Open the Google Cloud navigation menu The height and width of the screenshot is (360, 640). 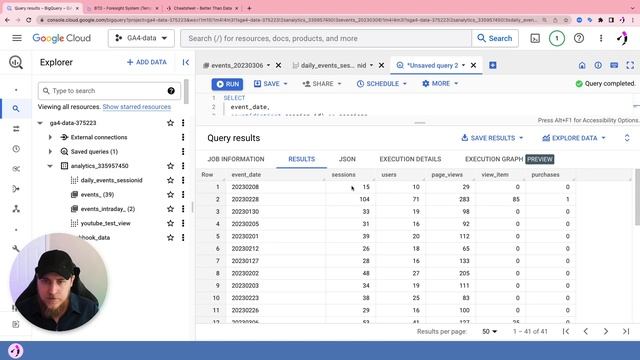pos(17,38)
